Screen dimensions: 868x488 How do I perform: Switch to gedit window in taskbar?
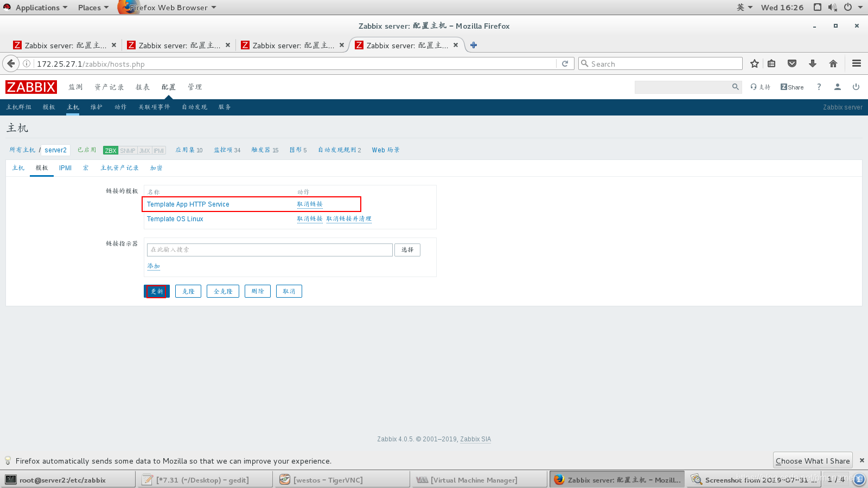(205, 480)
